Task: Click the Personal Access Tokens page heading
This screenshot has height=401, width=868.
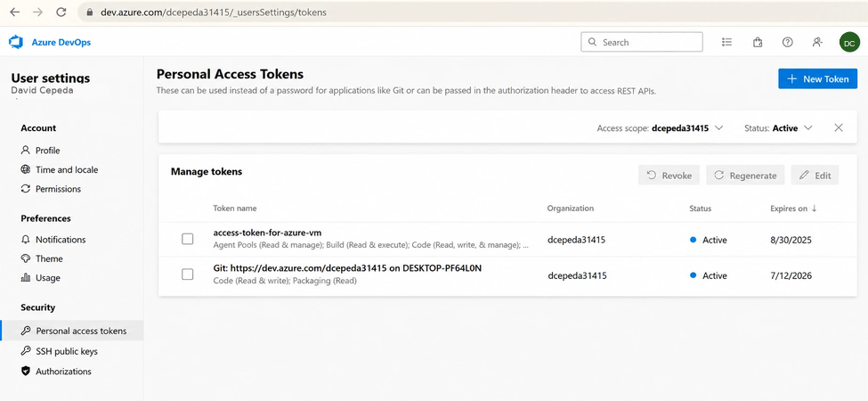Action: tap(231, 74)
